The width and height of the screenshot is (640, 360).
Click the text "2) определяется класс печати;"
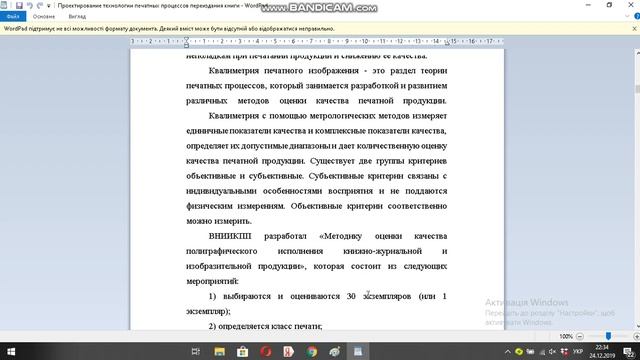click(x=265, y=326)
